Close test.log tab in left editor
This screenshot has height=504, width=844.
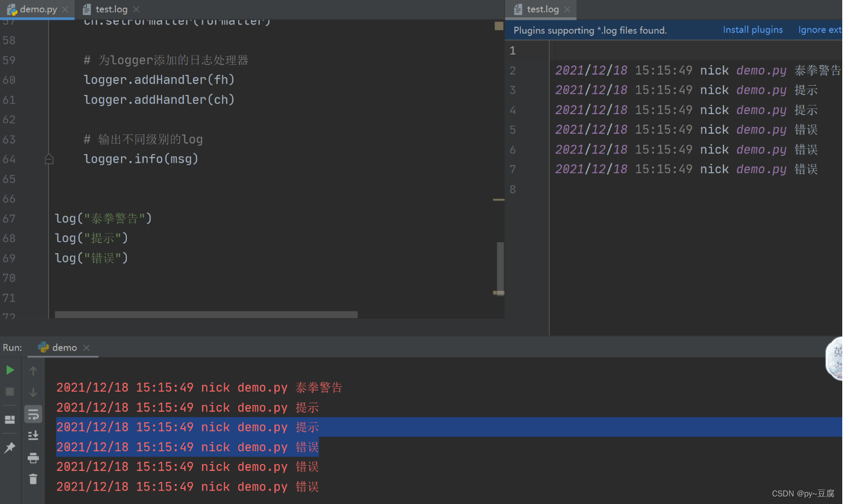tap(136, 9)
